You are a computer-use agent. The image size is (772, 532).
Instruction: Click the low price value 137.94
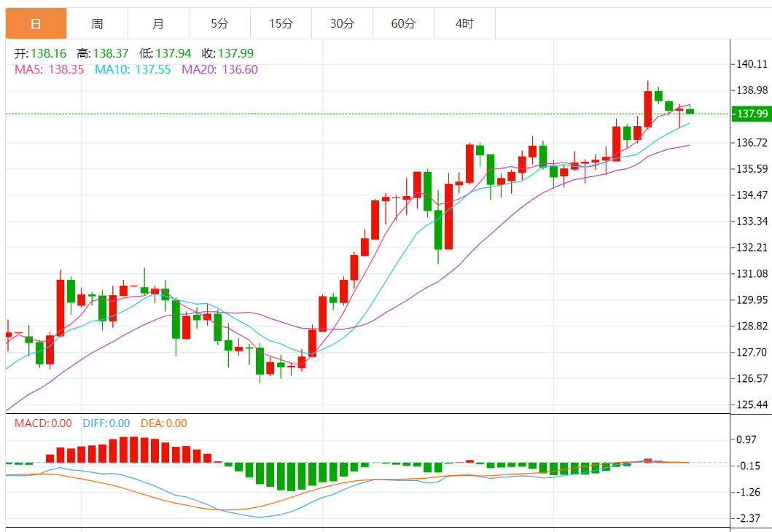(x=173, y=53)
